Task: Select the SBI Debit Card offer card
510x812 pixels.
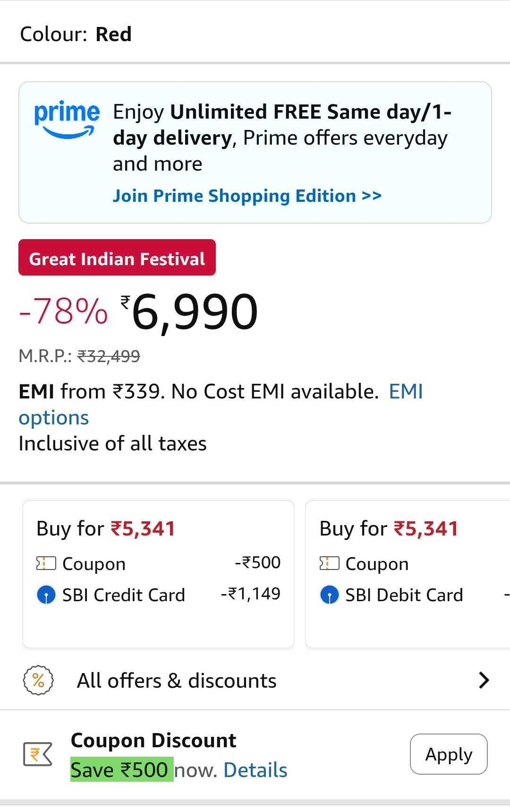Action: tap(407, 574)
